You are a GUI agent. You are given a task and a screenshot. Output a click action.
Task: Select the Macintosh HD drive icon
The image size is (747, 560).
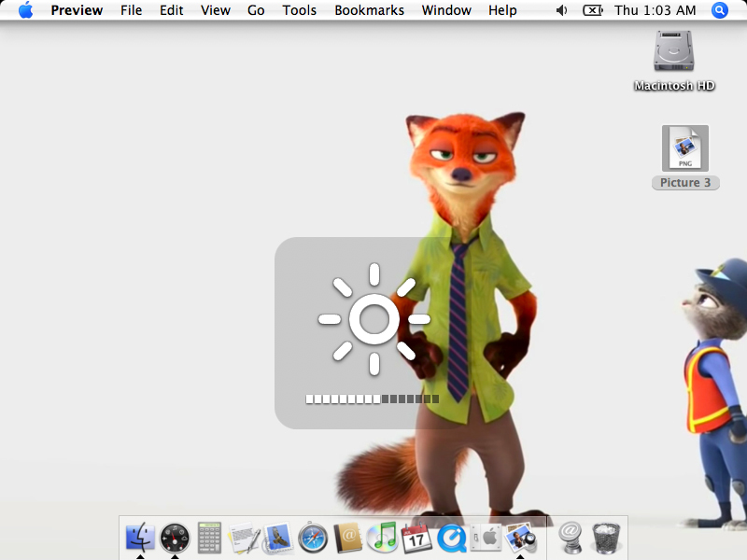click(673, 51)
